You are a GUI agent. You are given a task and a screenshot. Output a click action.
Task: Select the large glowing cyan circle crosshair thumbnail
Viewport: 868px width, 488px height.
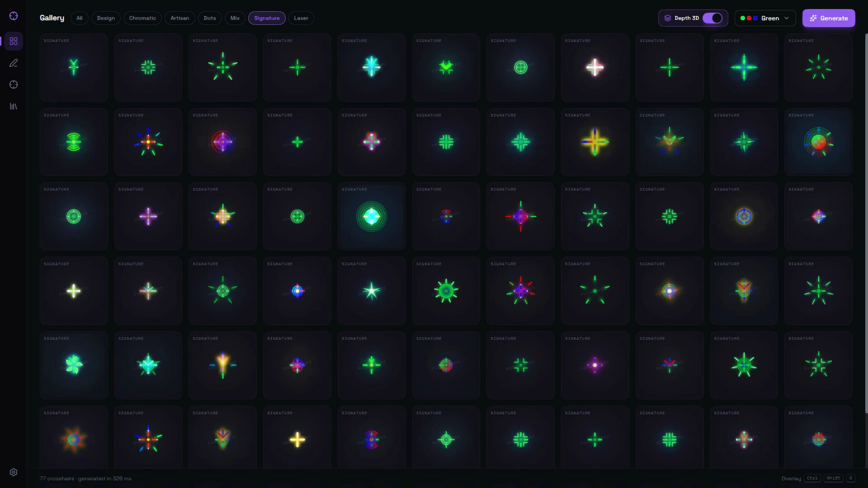[x=372, y=216]
